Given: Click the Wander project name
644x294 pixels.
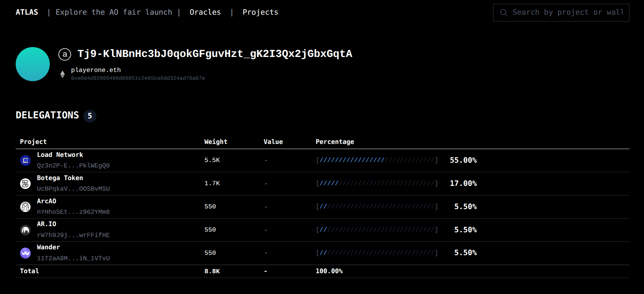Looking at the screenshot, I should [48, 247].
